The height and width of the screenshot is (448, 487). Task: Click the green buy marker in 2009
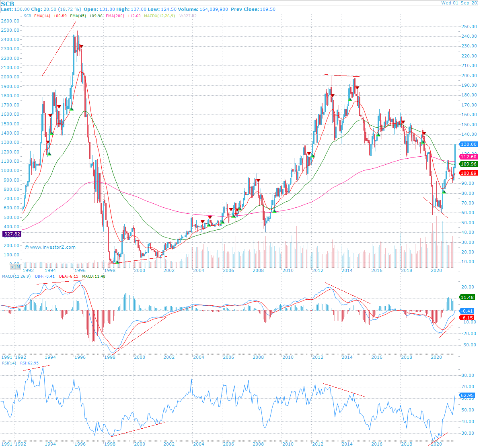274,211
